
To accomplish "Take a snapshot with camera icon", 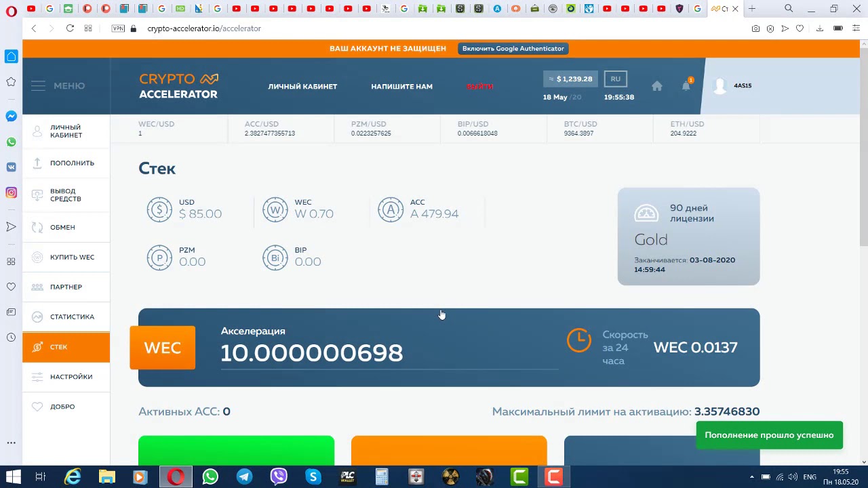I will tap(755, 28).
